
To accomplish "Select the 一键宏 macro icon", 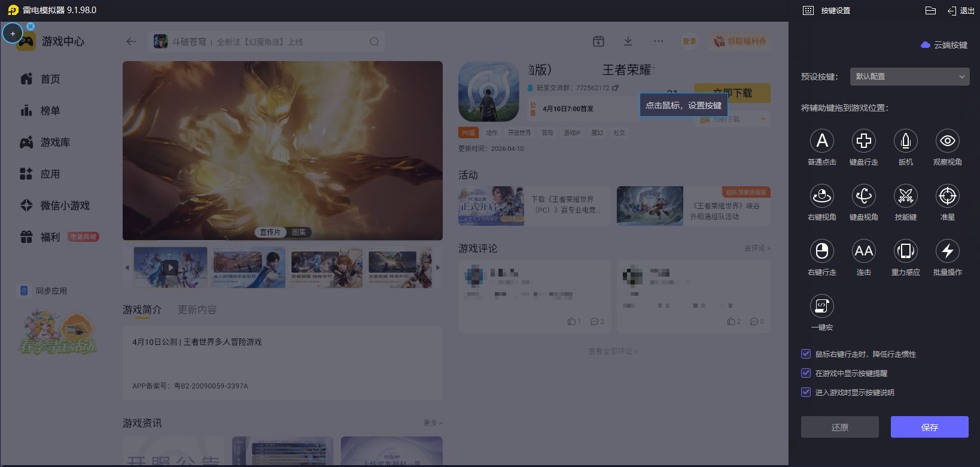I will click(x=822, y=306).
